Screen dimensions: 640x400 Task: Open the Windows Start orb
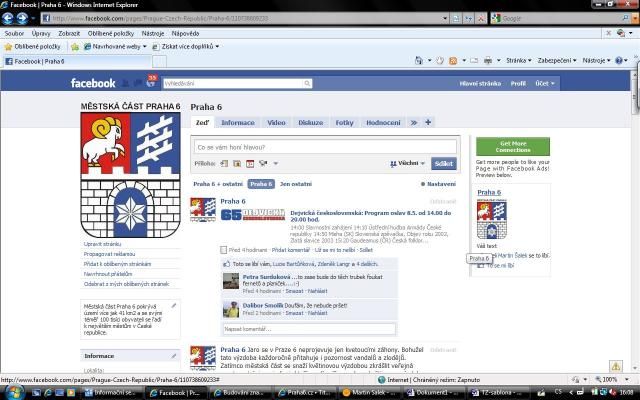click(x=14, y=392)
